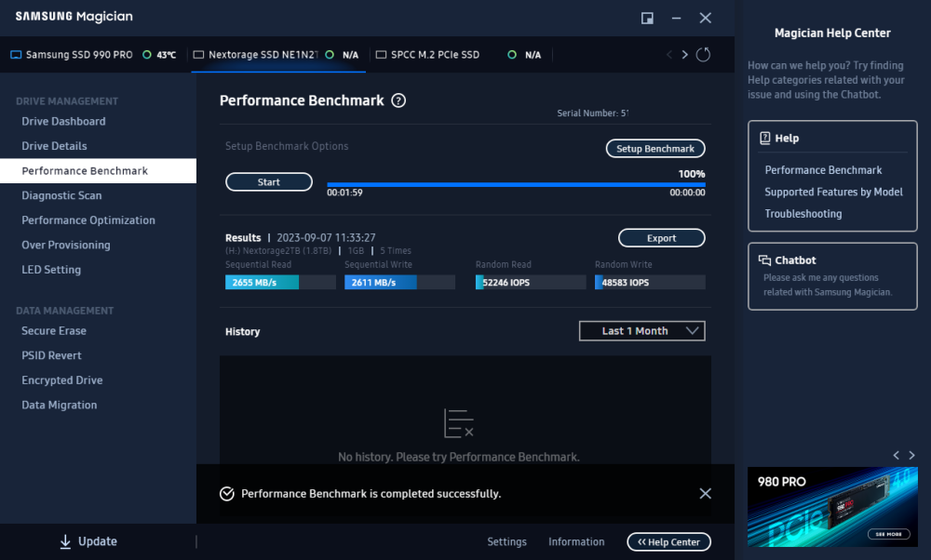Open the Last 1 Month dropdown
Viewport: 931px width, 560px height.
[641, 331]
